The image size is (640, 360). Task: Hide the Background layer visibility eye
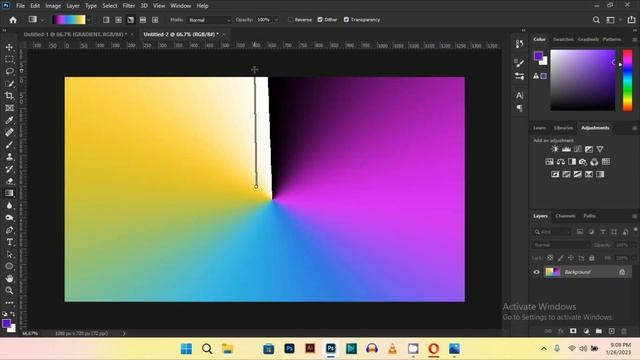coord(537,272)
